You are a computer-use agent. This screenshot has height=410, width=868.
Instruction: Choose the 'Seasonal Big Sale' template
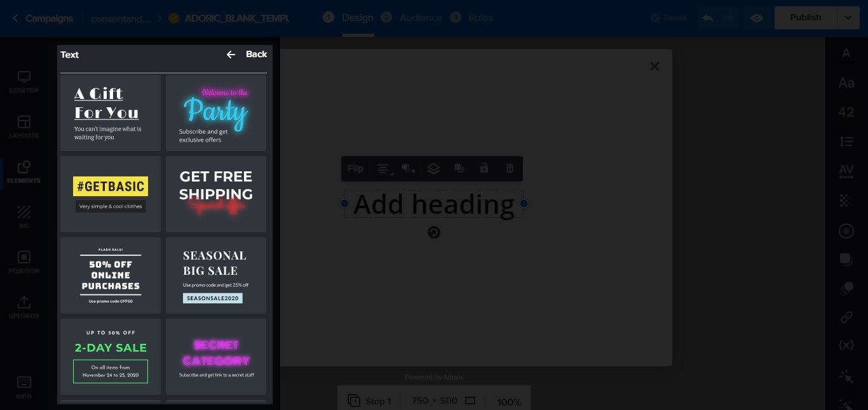(216, 275)
